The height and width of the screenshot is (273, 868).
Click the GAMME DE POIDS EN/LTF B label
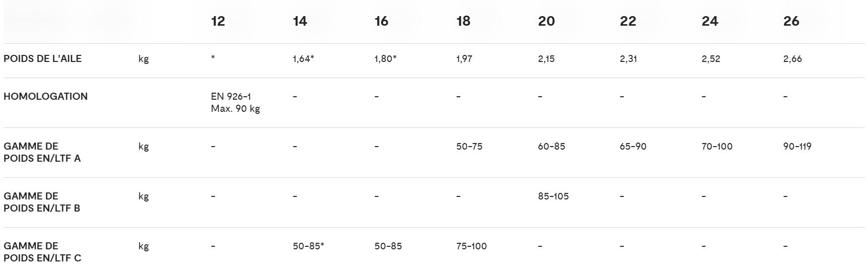(42, 202)
